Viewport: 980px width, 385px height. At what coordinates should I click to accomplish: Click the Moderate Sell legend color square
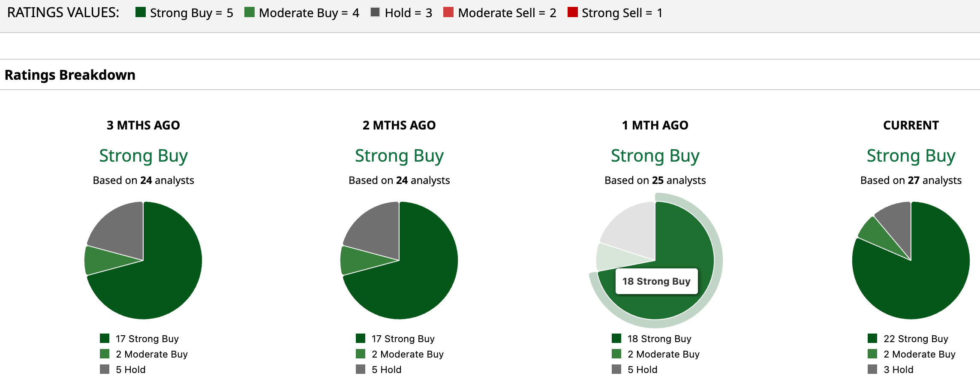[448, 12]
